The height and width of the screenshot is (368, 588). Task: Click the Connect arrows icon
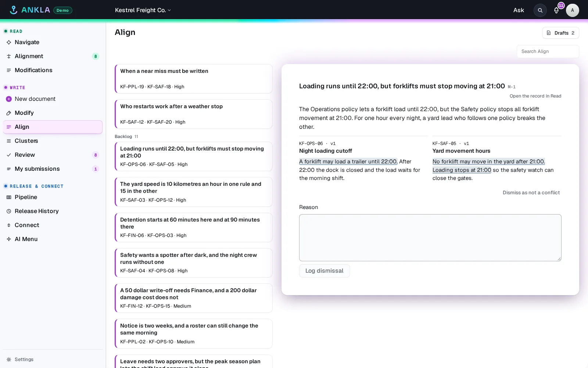(9, 225)
